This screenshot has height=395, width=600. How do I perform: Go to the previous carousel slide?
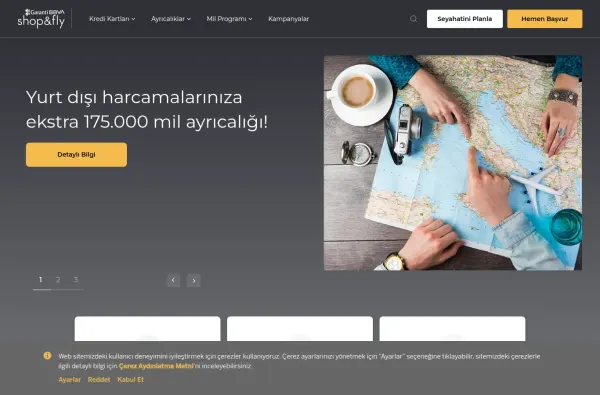click(x=173, y=280)
